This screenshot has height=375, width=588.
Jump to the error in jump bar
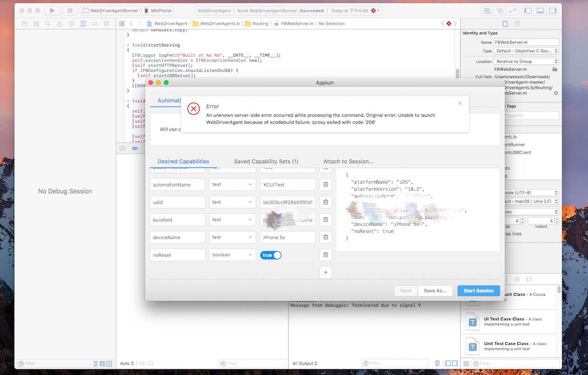click(x=449, y=23)
